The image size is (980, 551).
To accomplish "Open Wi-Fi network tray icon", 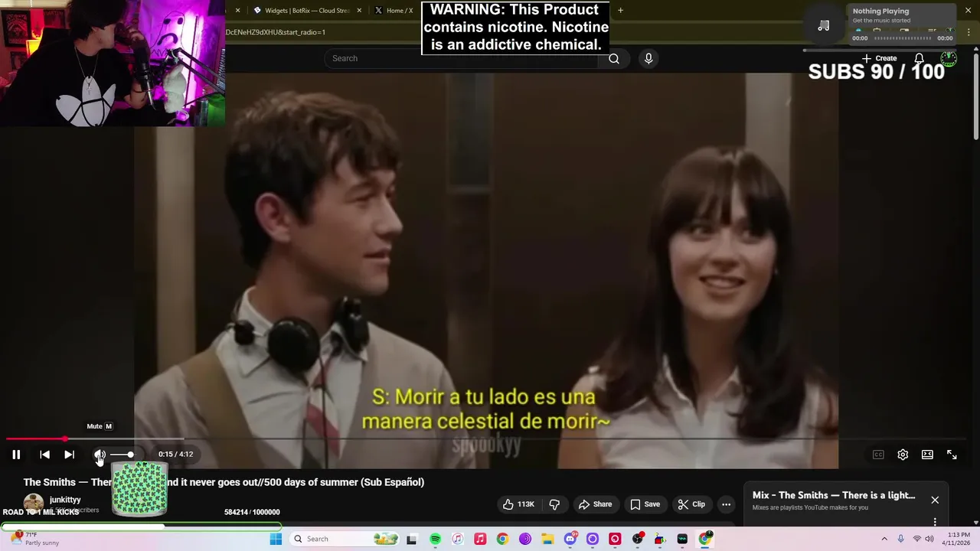I will click(x=916, y=539).
